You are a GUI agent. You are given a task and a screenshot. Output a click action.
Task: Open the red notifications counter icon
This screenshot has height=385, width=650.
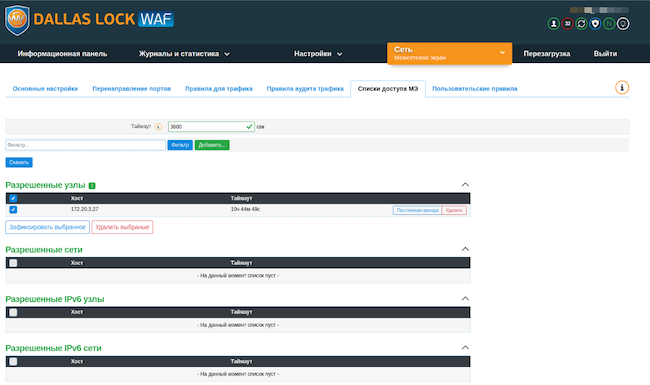[568, 24]
